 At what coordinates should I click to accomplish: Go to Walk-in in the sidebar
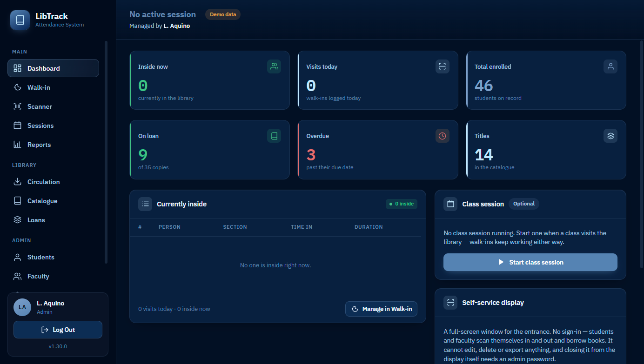pos(53,87)
